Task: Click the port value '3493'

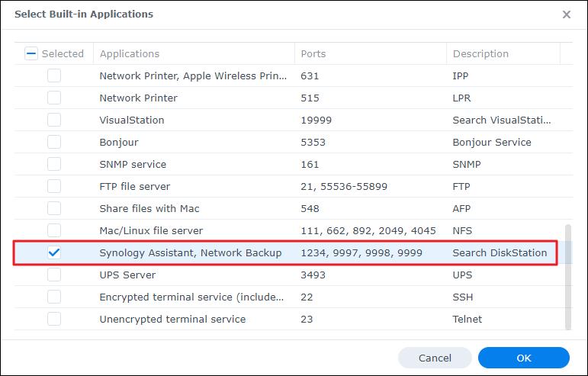Action: click(313, 275)
